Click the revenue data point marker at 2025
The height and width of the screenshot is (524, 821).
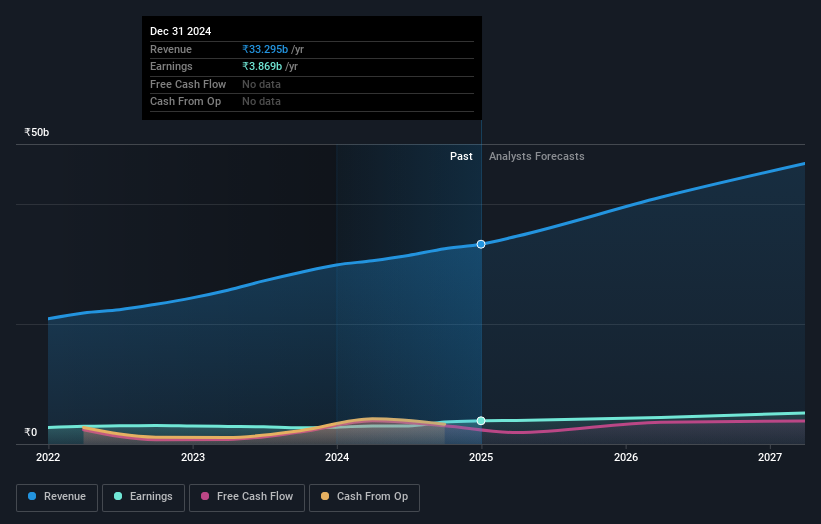tap(481, 244)
